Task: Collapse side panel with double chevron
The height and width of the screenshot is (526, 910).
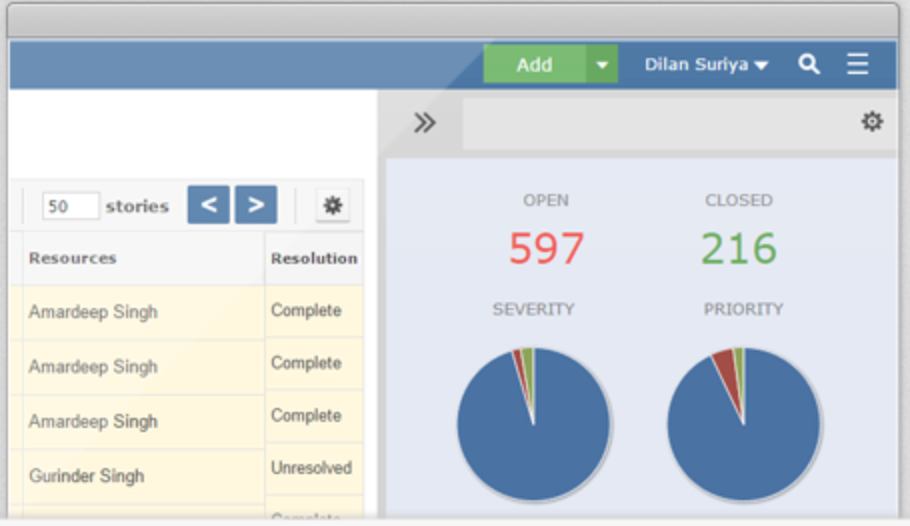Action: 424,123
